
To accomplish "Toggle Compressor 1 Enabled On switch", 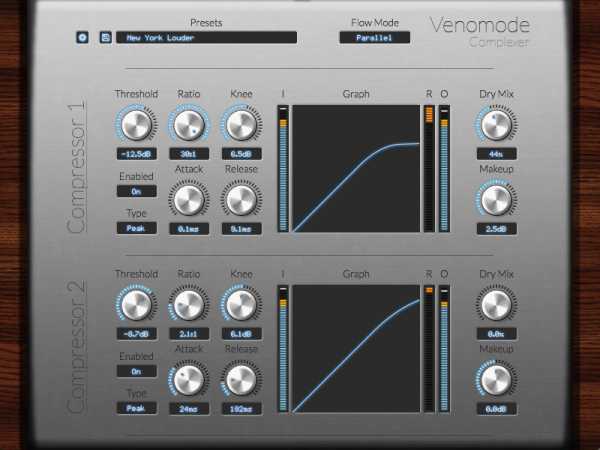I will click(137, 191).
